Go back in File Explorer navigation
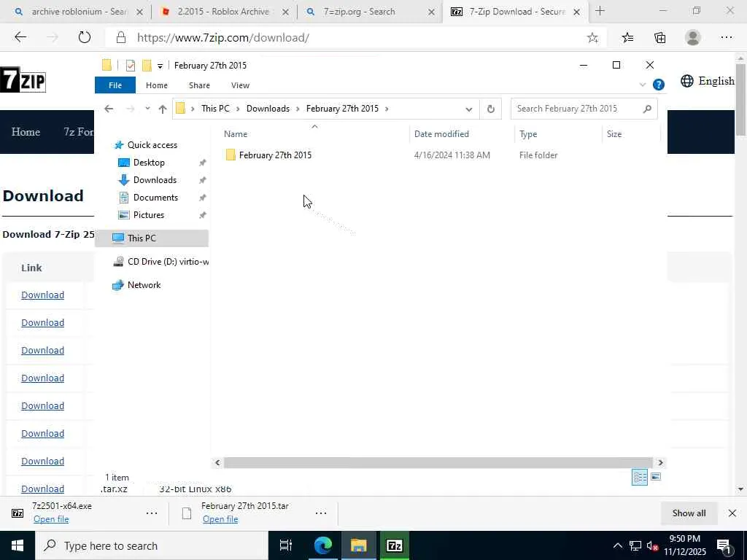This screenshot has width=747, height=560. (x=109, y=109)
